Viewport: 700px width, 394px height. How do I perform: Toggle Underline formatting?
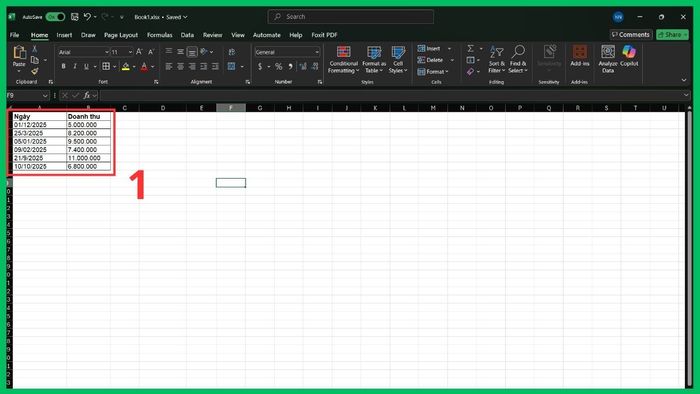tap(86, 66)
